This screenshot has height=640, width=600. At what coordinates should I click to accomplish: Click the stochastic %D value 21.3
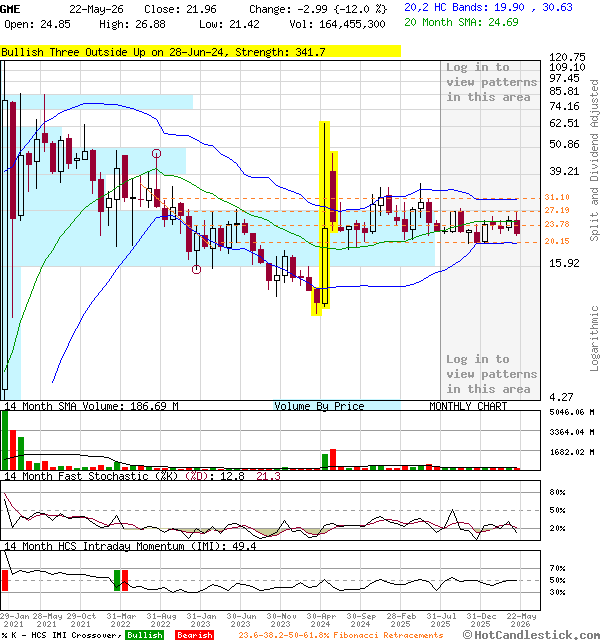click(x=268, y=476)
